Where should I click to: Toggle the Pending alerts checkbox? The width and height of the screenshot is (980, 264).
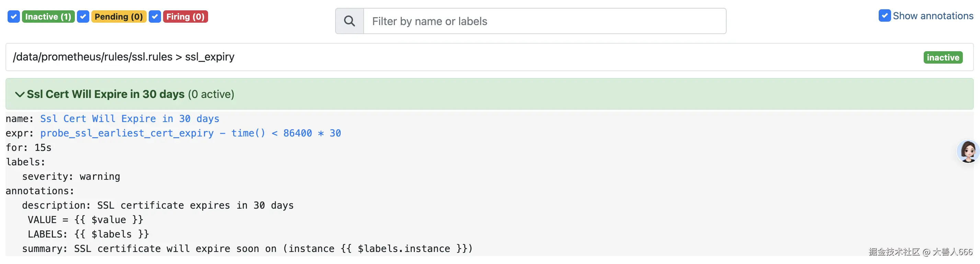pos(83,17)
